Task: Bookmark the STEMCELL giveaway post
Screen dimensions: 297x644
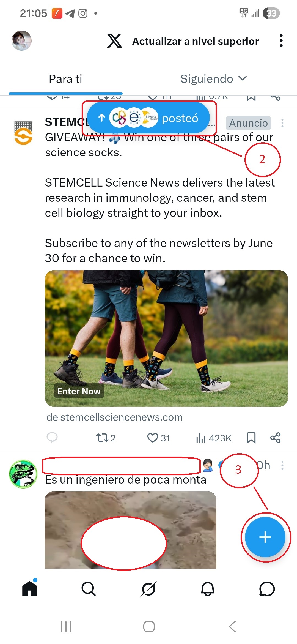Action: (251, 438)
